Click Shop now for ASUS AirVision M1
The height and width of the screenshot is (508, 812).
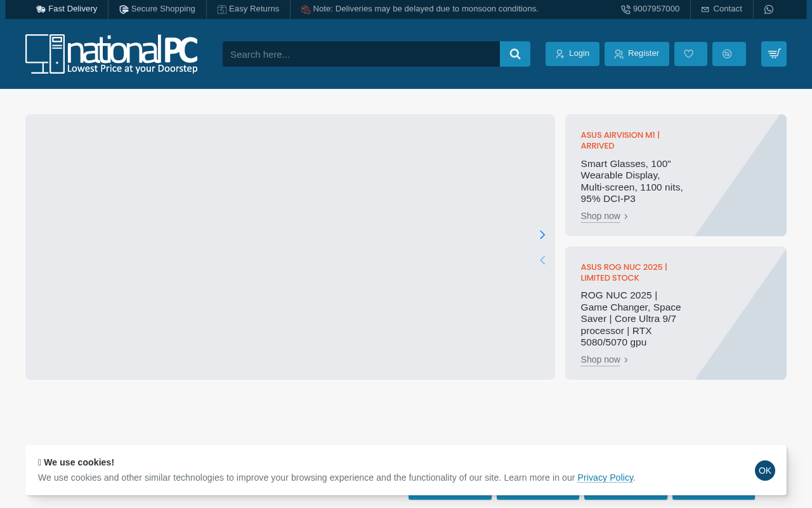click(x=605, y=217)
